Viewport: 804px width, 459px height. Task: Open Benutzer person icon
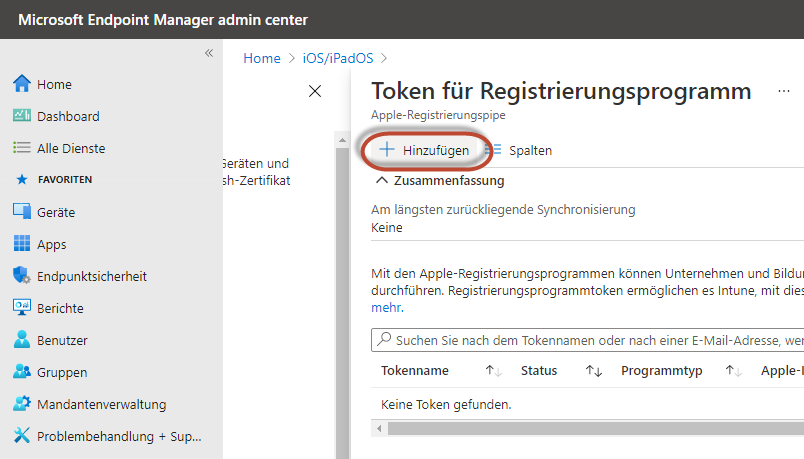[22, 340]
